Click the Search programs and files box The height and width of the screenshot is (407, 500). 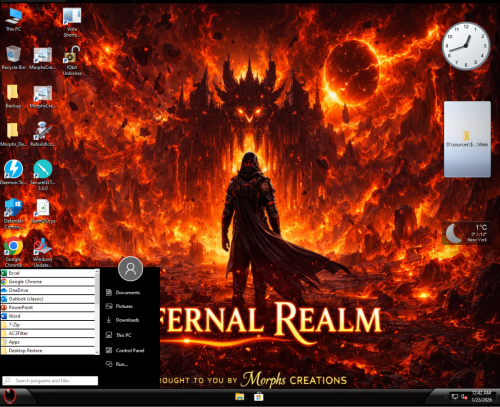click(x=50, y=381)
